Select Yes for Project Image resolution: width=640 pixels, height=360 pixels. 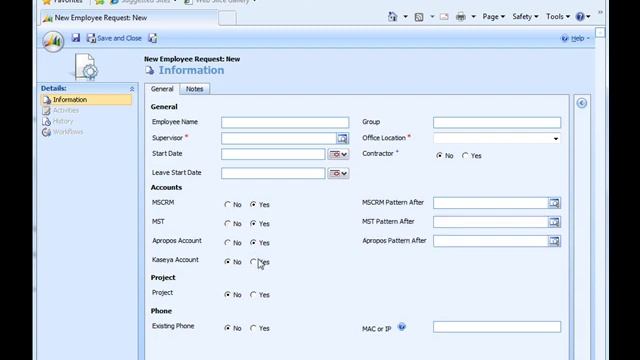[x=253, y=295]
